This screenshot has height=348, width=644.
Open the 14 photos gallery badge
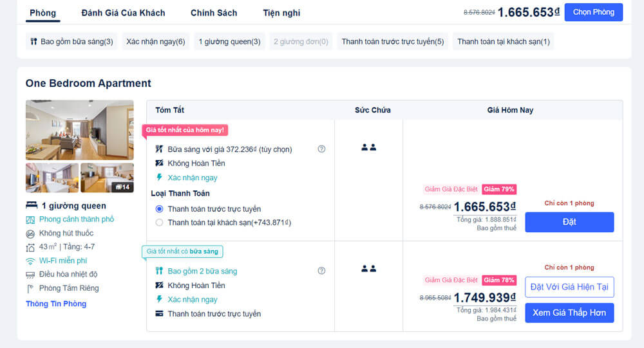[x=123, y=187]
